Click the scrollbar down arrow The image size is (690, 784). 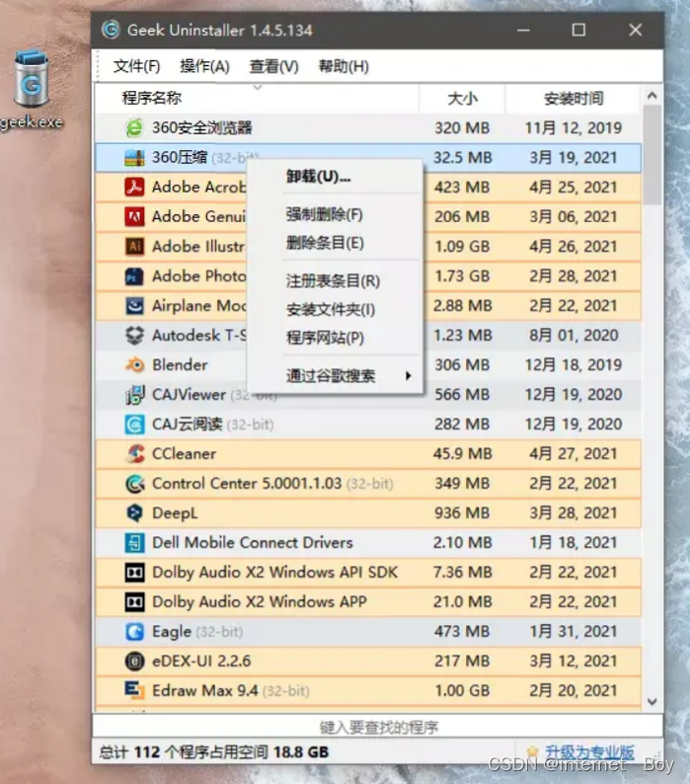(x=652, y=701)
